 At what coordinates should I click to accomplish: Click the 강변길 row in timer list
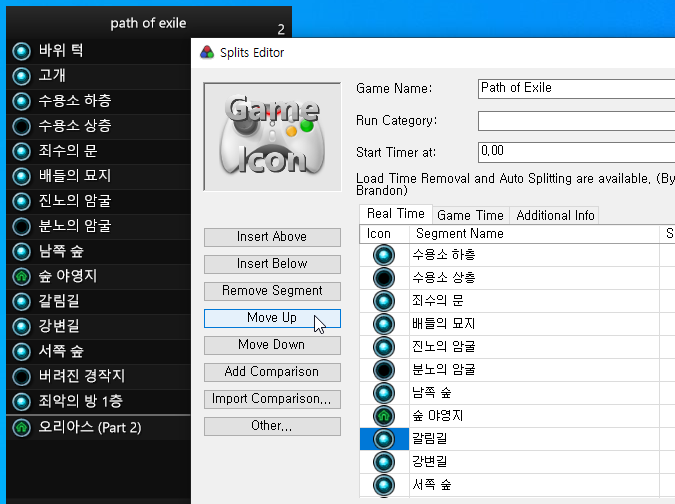pos(99,326)
